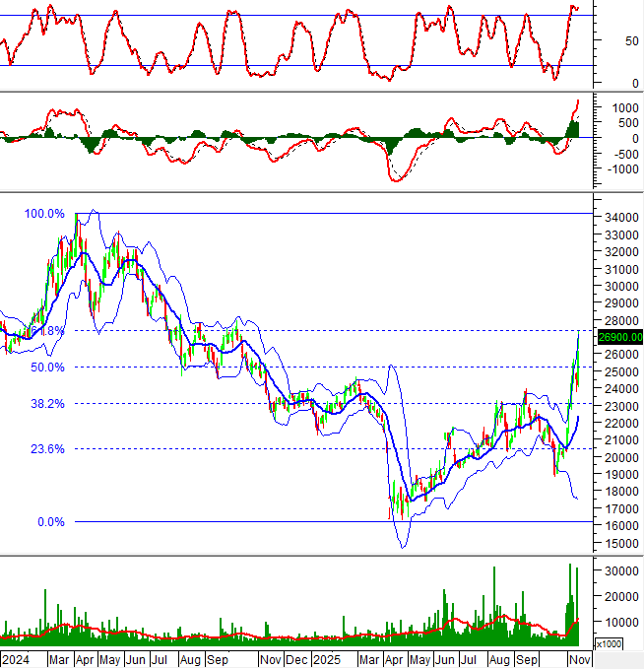Click the 38.2% Fibonacci retracement label

(x=47, y=404)
